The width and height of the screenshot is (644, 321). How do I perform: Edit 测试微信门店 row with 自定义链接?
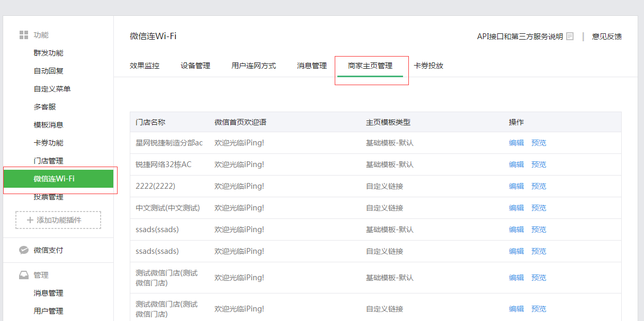(x=516, y=309)
